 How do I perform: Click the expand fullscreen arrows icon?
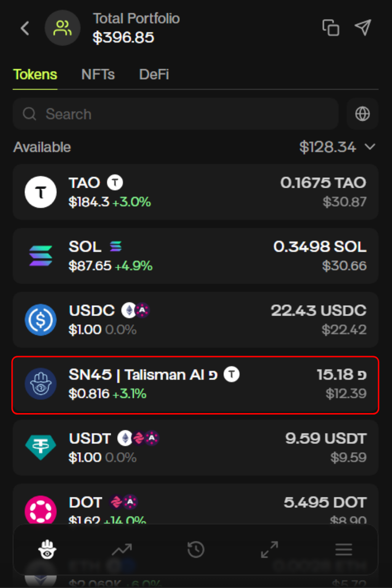click(269, 550)
